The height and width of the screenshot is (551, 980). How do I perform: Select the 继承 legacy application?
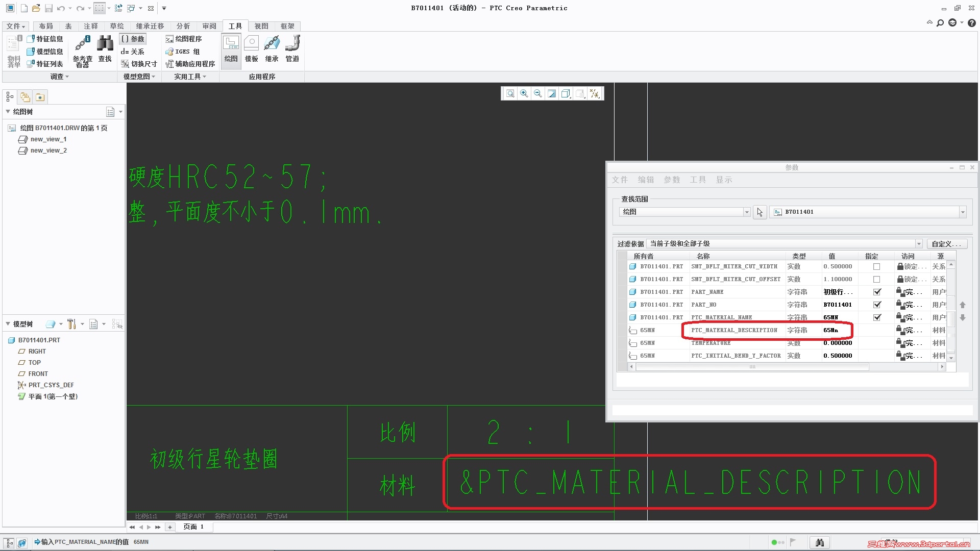[x=272, y=49]
